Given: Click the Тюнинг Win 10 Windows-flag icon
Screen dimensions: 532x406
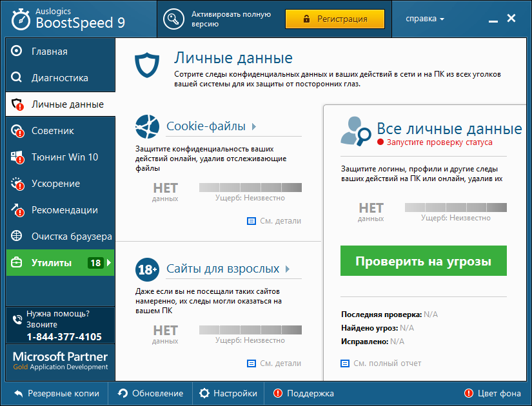Looking at the screenshot, I should tap(17, 157).
